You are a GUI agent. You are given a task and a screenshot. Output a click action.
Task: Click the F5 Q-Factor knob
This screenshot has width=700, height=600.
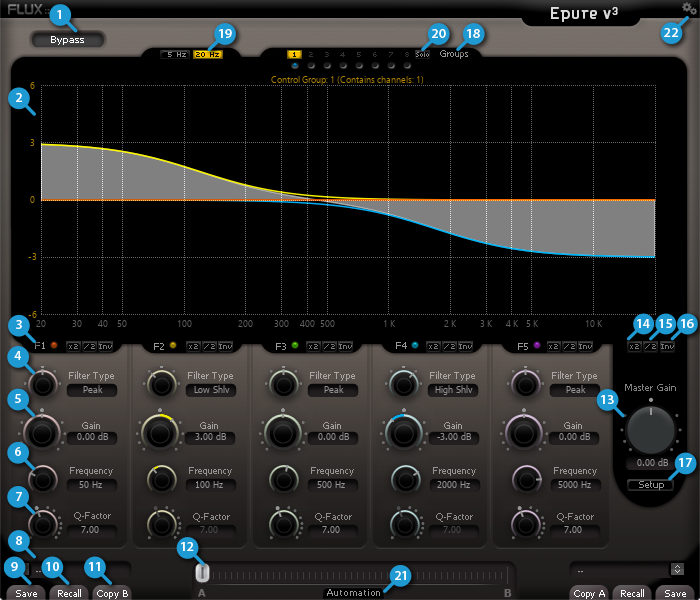pos(523,523)
